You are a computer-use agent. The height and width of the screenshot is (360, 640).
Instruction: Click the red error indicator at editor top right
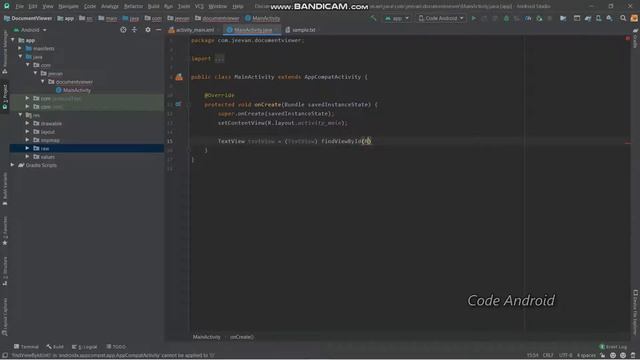coord(627,38)
